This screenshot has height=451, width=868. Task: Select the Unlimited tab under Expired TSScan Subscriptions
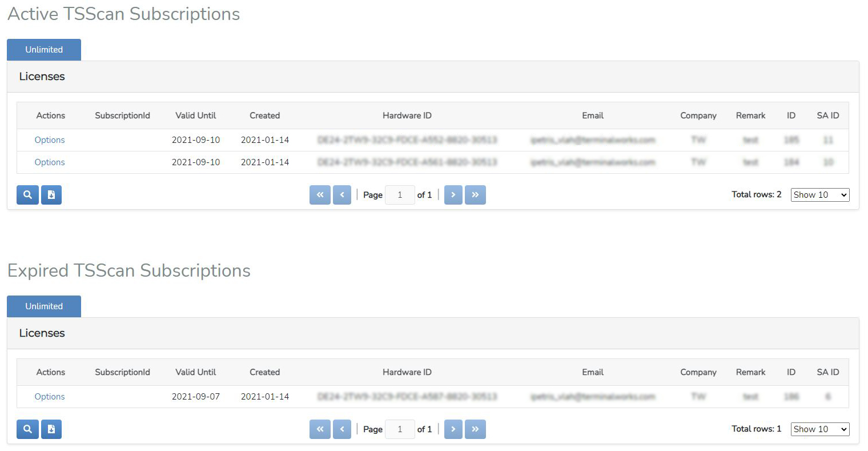click(x=44, y=306)
